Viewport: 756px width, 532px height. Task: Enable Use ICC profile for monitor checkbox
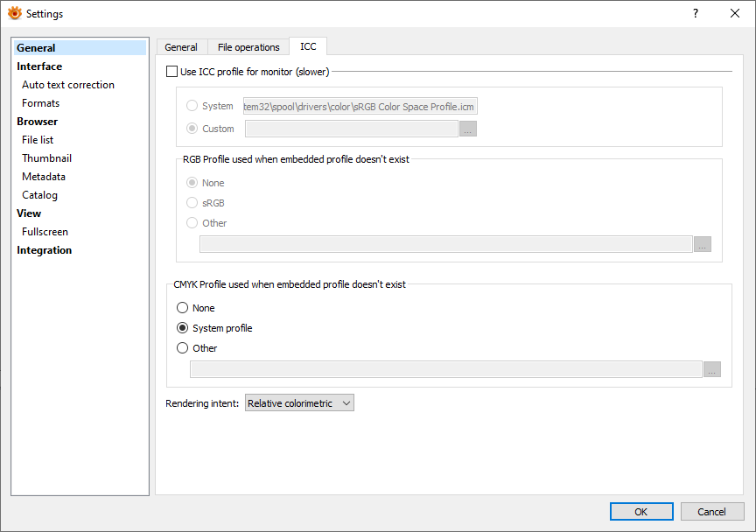(172, 72)
